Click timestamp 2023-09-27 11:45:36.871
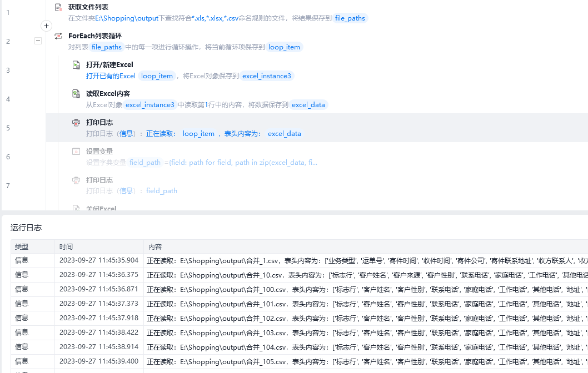The height and width of the screenshot is (373, 588). point(99,289)
